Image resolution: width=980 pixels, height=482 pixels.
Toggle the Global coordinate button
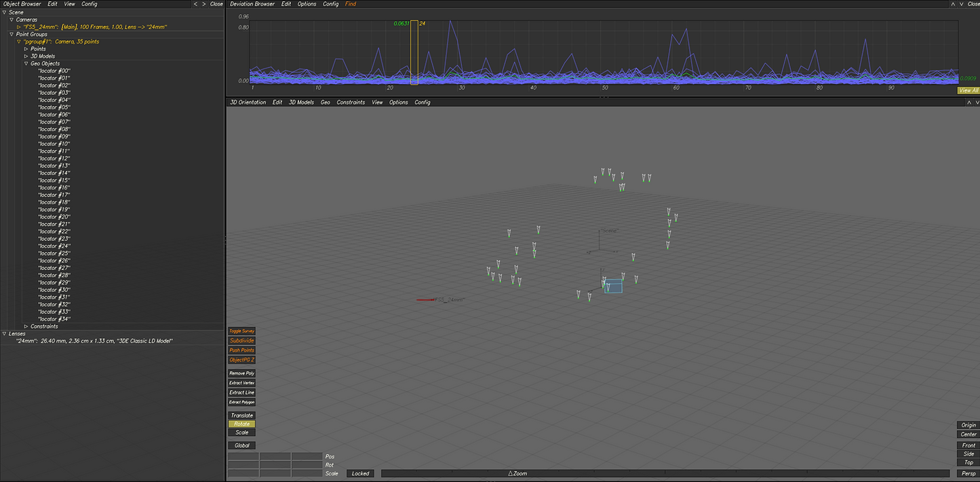241,446
